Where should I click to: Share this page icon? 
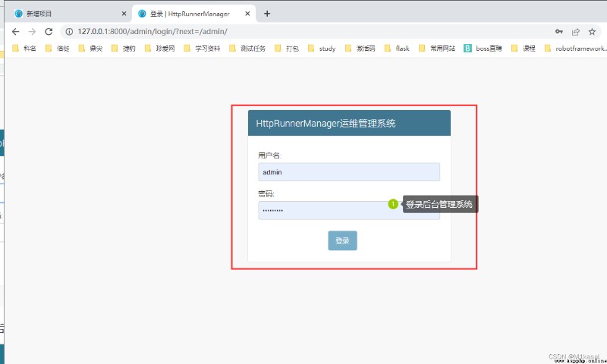(576, 32)
